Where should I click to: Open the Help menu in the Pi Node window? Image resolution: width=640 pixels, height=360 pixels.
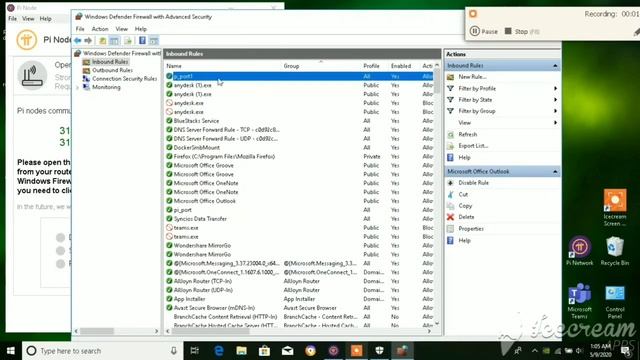point(46,19)
